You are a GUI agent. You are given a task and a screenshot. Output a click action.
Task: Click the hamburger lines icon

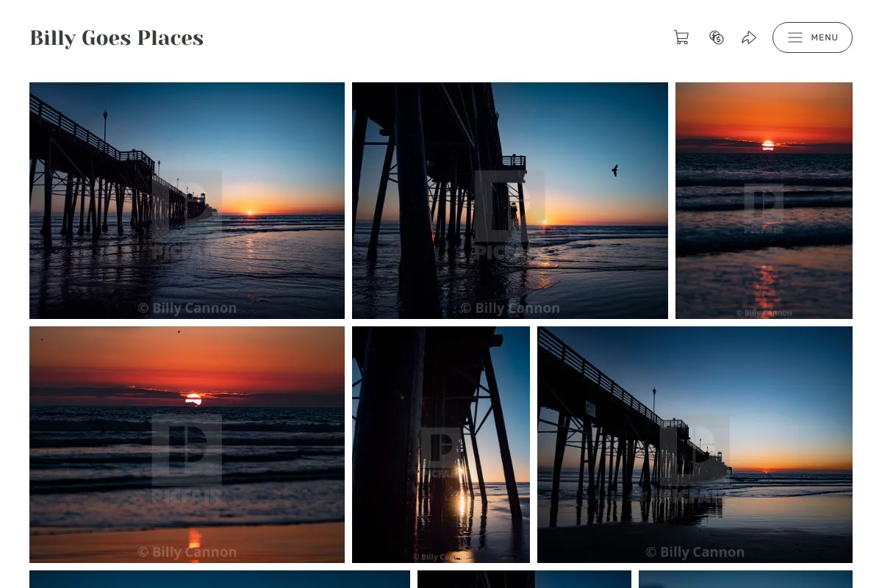click(x=795, y=37)
